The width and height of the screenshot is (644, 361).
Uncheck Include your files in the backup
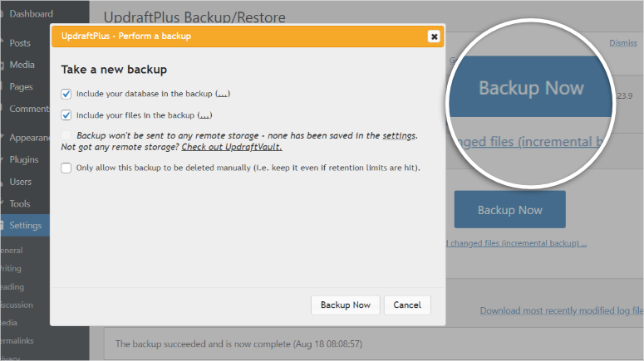pos(66,115)
